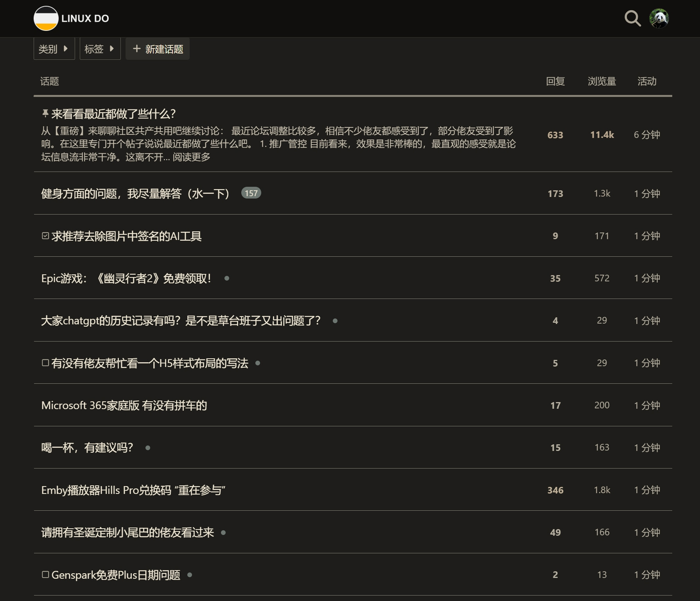Click reply count 346 for Emby播放器 topic
700x601 pixels.
tap(555, 490)
